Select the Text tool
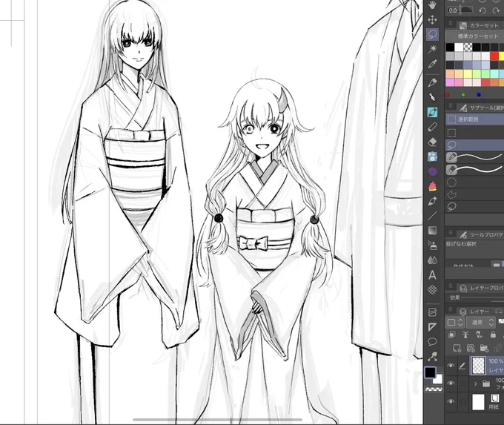This screenshot has height=425, width=504. pyautogui.click(x=433, y=275)
